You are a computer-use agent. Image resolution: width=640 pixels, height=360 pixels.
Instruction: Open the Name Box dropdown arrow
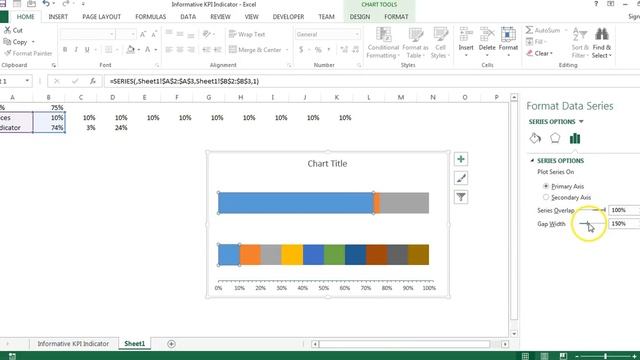(27, 81)
